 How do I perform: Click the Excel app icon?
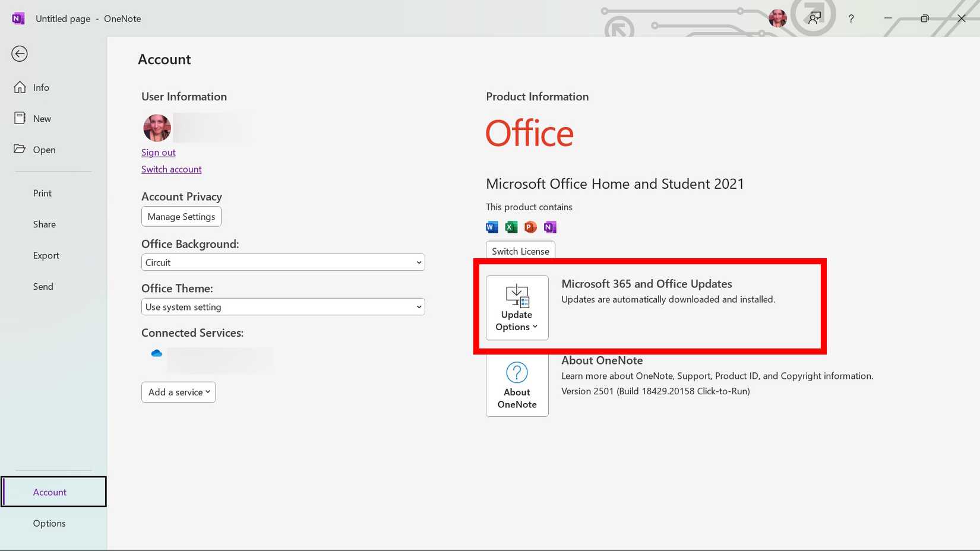pyautogui.click(x=511, y=227)
